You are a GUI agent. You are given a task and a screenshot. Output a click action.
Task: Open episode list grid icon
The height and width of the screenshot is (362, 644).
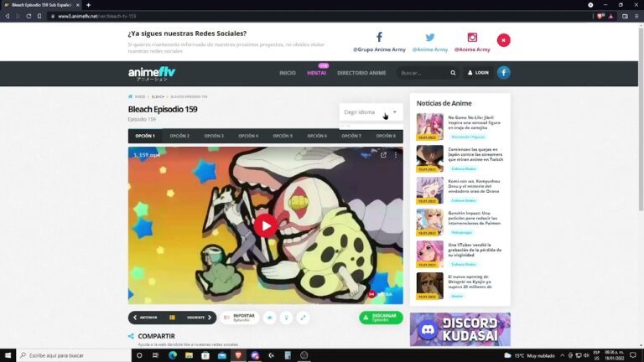coord(172,318)
